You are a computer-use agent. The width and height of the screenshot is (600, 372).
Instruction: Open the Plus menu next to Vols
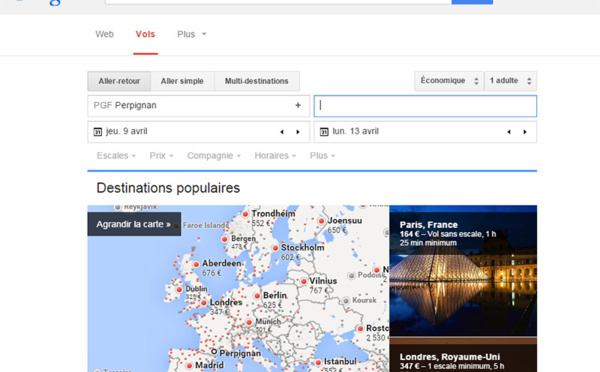[x=191, y=34]
